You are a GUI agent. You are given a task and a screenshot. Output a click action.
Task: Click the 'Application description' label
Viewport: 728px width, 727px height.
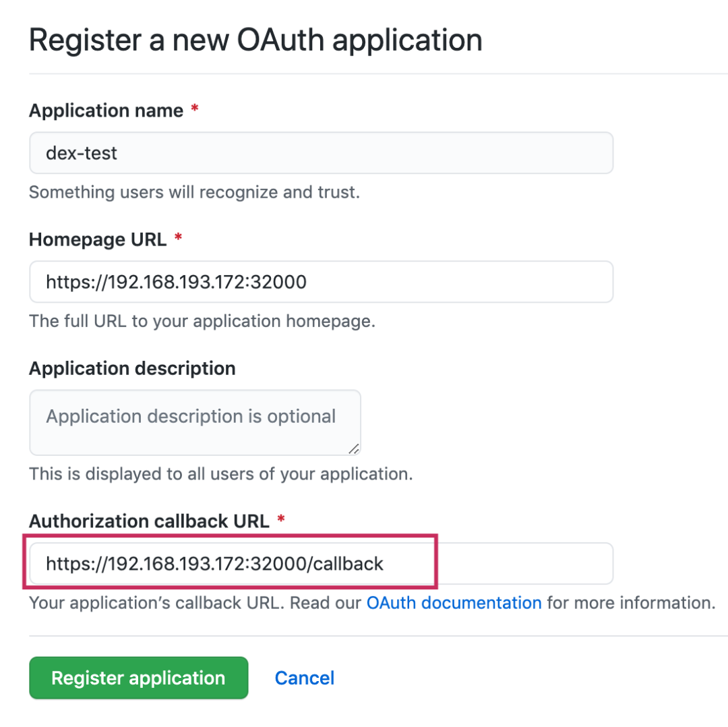point(132,368)
